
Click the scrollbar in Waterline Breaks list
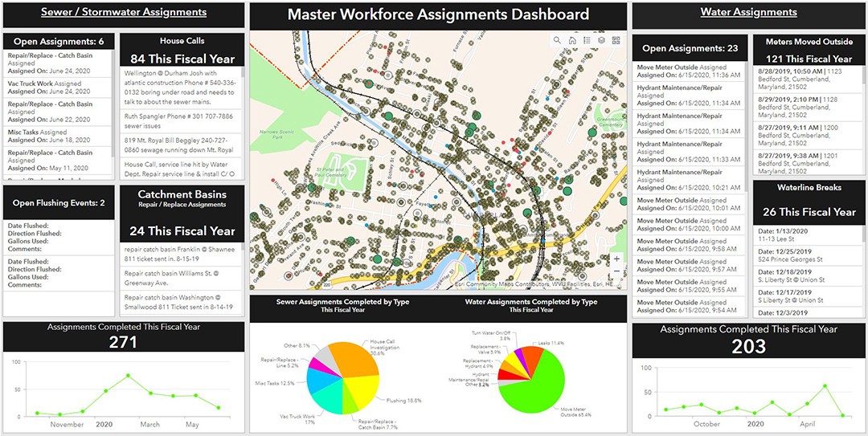point(862,235)
